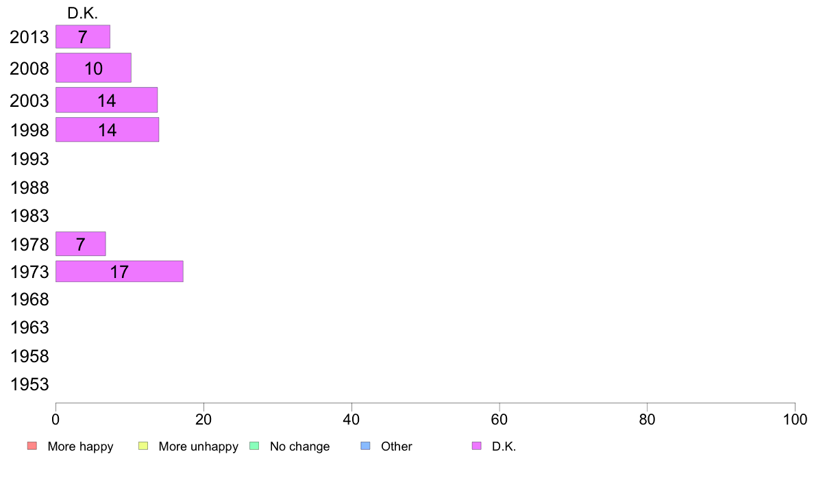Image resolution: width=814 pixels, height=504 pixels.
Task: Select the 1998 bar showing 14
Action: click(108, 129)
